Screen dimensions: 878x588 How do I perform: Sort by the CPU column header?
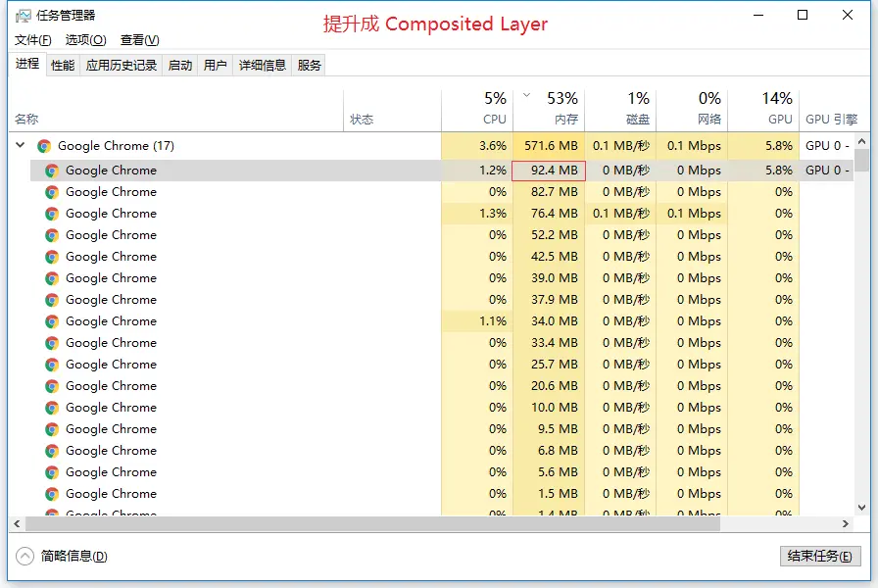[477, 111]
